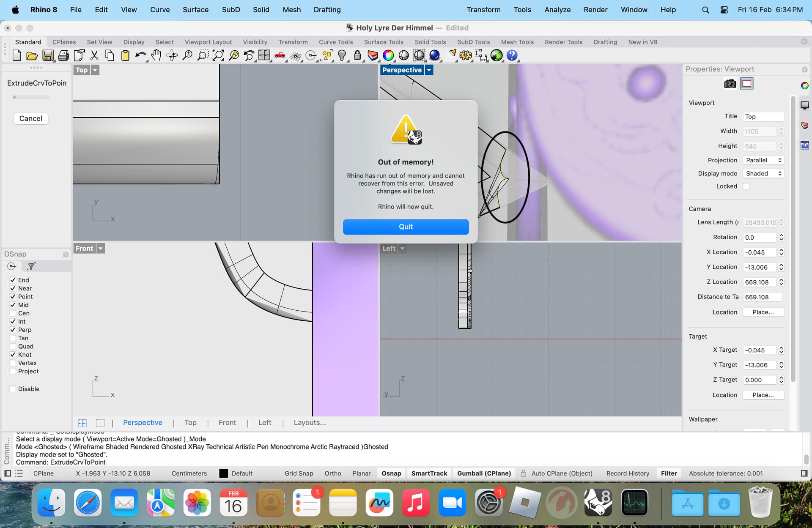Click the Save file toolbar icon

coord(48,55)
